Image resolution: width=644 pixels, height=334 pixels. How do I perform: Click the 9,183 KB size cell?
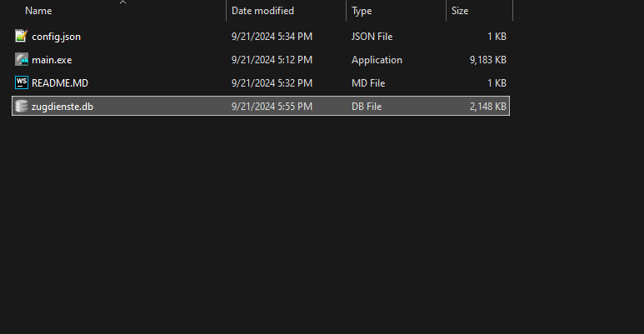(488, 60)
